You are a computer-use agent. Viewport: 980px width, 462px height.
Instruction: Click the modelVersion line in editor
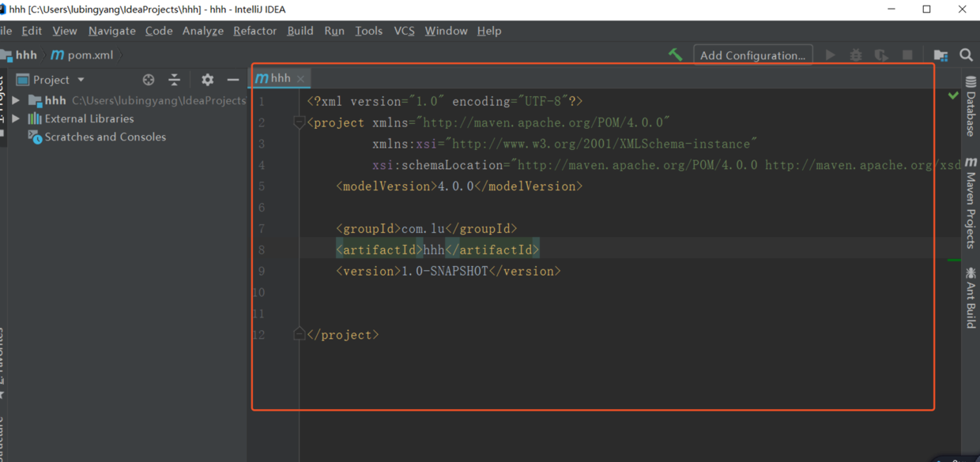pos(459,186)
